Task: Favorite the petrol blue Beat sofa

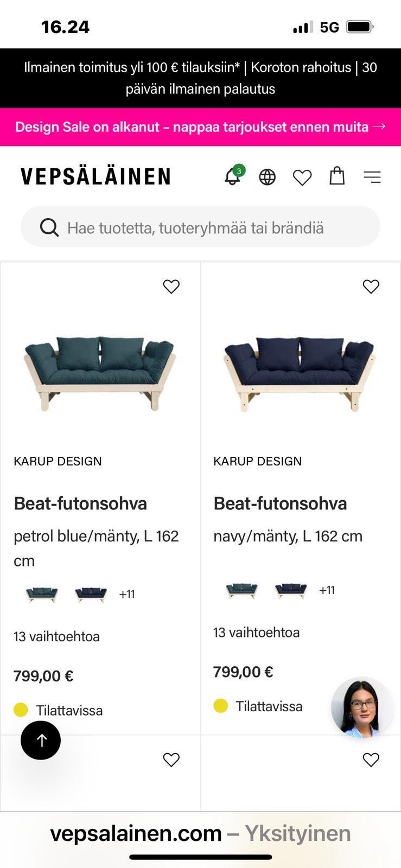Action: click(x=171, y=286)
